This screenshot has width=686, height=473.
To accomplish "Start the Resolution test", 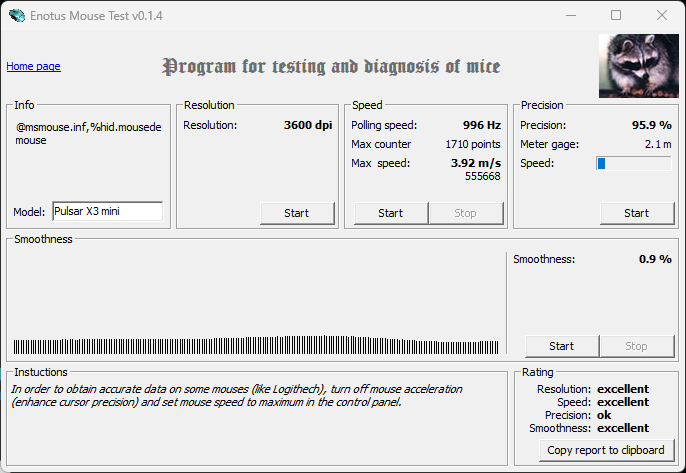I will point(297,213).
